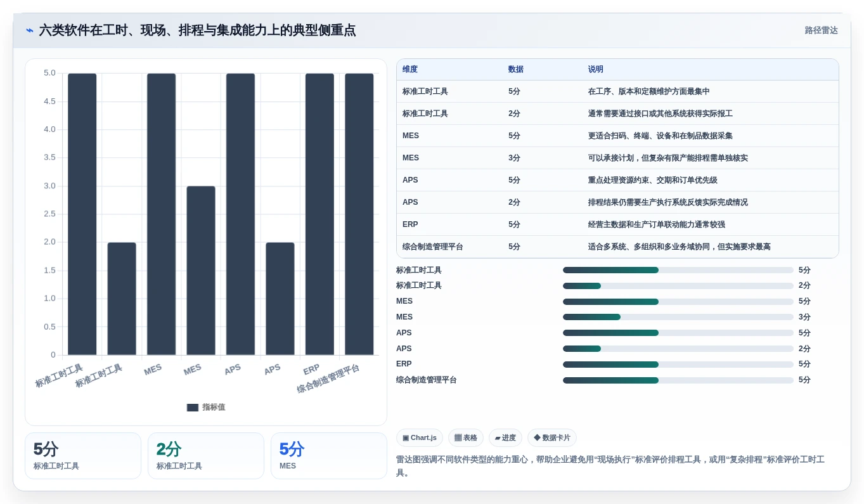The width and height of the screenshot is (864, 504).
Task: Click the cell 经营主数据和生产订单联动能力通常较强
Action: click(656, 224)
